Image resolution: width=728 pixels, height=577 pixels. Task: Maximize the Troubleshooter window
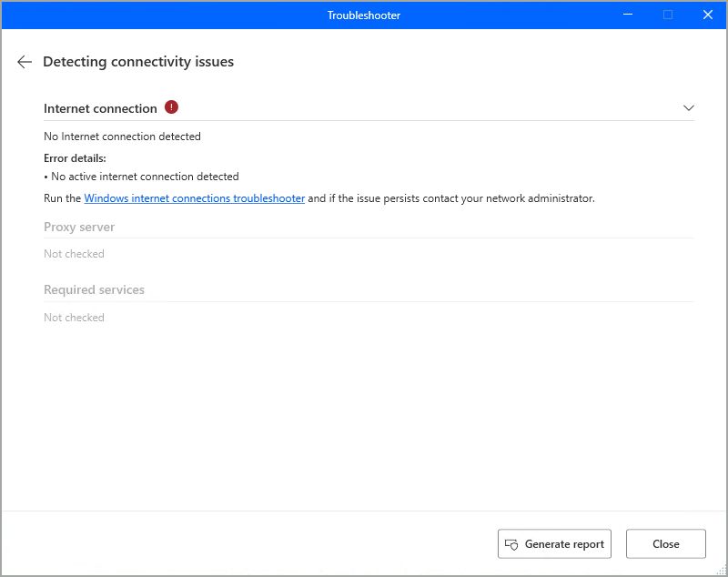tap(668, 15)
